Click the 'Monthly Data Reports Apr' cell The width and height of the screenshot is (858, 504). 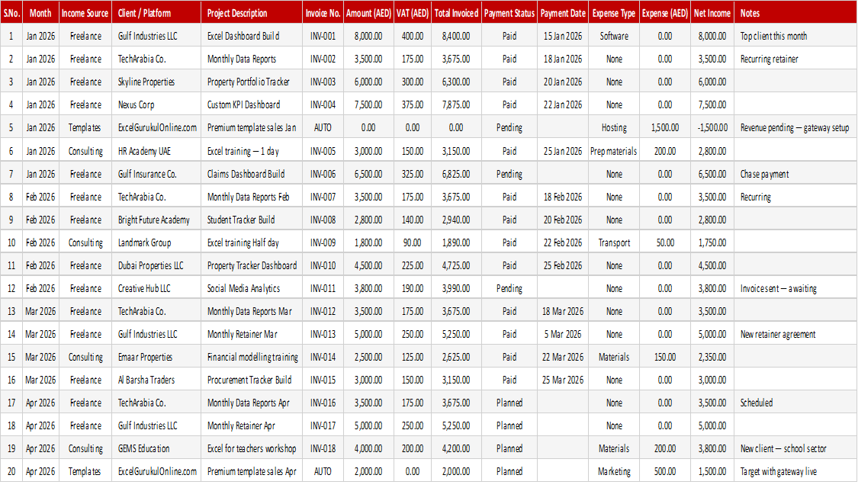pos(251,403)
